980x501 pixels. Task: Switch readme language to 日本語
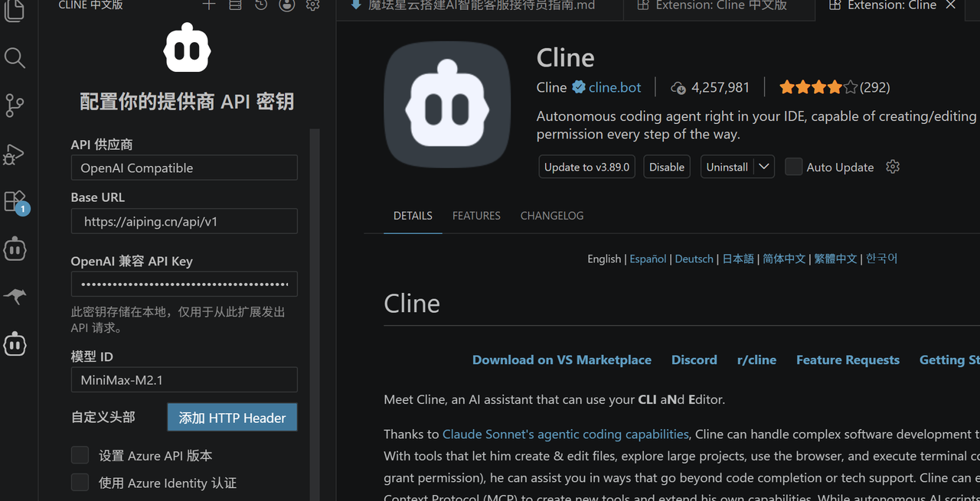tap(738, 259)
